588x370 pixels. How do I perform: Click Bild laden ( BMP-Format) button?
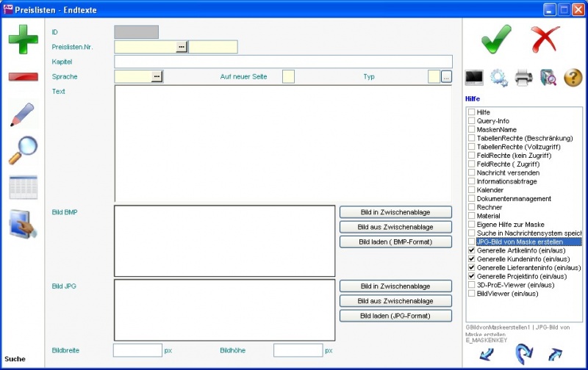tap(395, 242)
